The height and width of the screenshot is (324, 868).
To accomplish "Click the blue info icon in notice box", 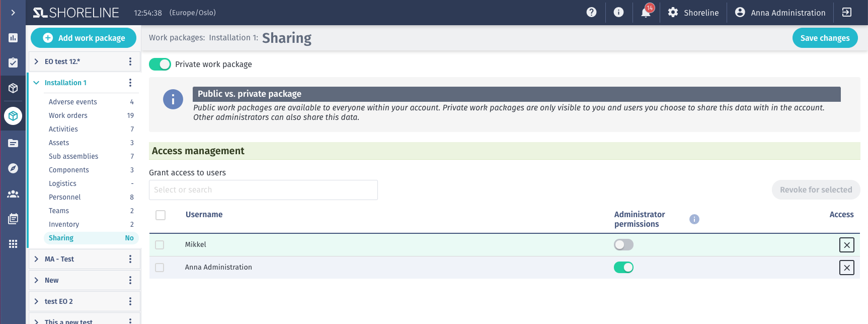I will click(x=173, y=100).
